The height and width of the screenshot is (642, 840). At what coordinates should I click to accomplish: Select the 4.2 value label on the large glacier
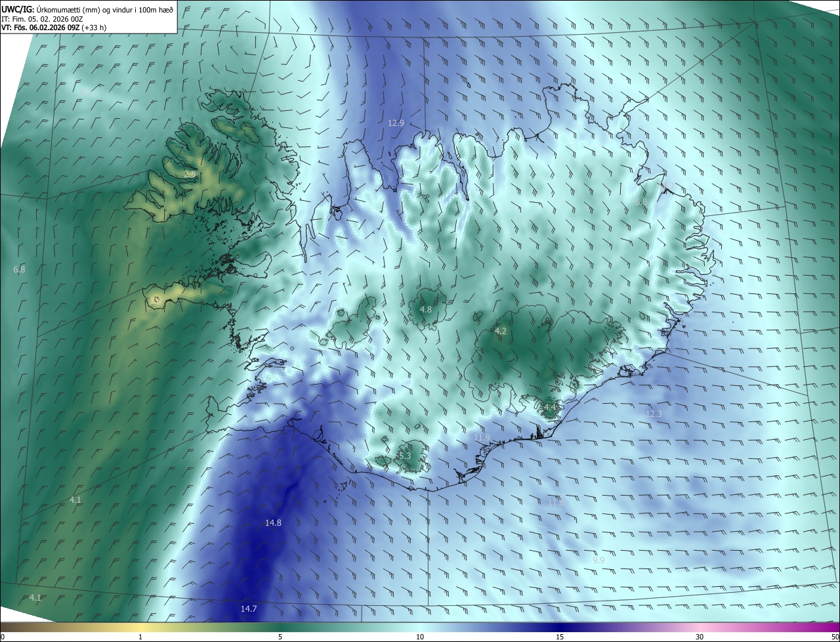coord(500,332)
